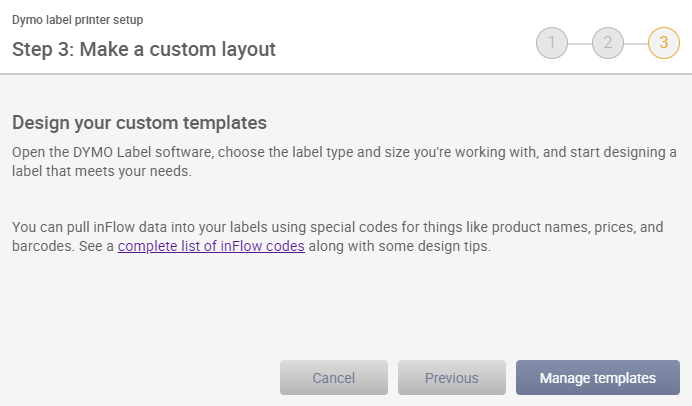The width and height of the screenshot is (692, 406).
Task: Go to step 1 circle indicator
Action: pyautogui.click(x=552, y=43)
